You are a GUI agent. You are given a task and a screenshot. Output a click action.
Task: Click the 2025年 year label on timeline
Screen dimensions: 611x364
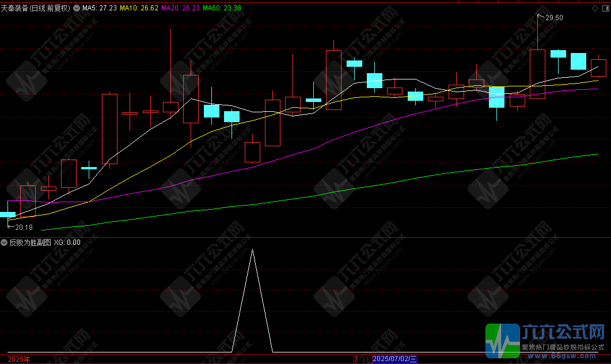point(19,359)
